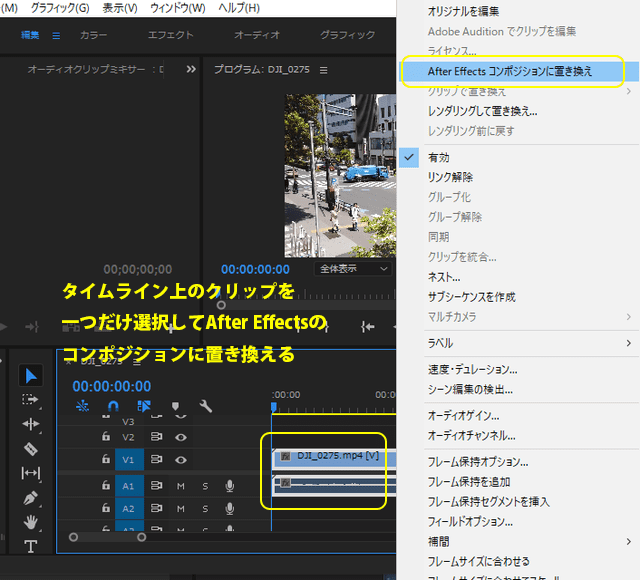Image resolution: width=640 pixels, height=580 pixels.
Task: Open the 編集 workspace menu icon
Action: pos(56,36)
